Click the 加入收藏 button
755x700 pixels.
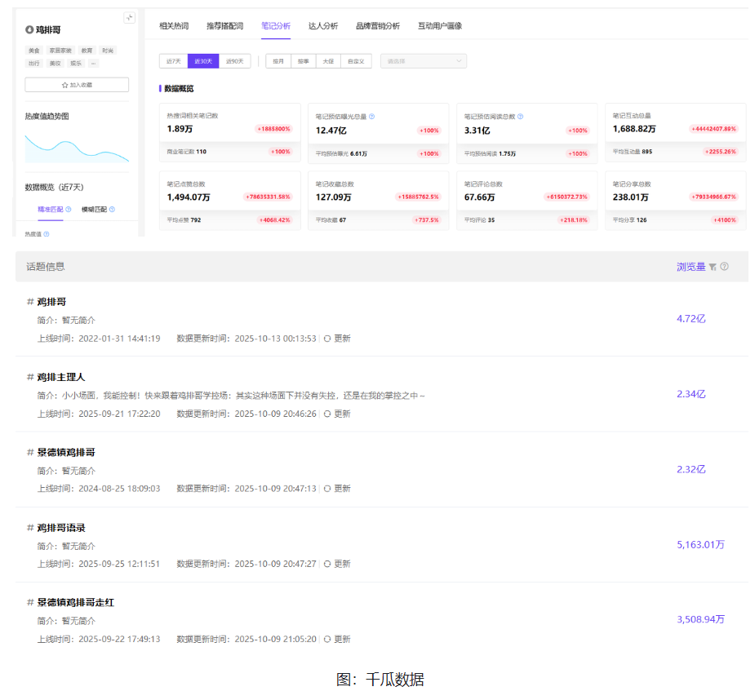[x=77, y=85]
